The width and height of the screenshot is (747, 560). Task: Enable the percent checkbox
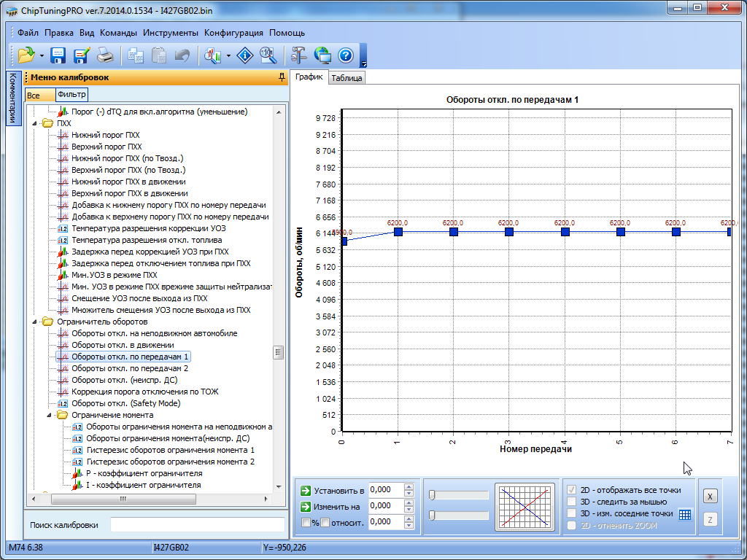[306, 522]
